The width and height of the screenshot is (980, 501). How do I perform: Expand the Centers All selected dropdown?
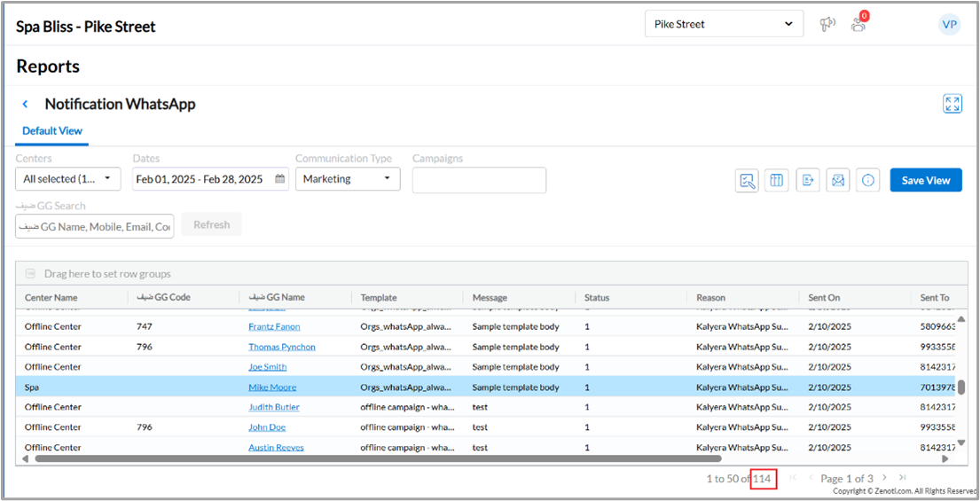coord(67,178)
